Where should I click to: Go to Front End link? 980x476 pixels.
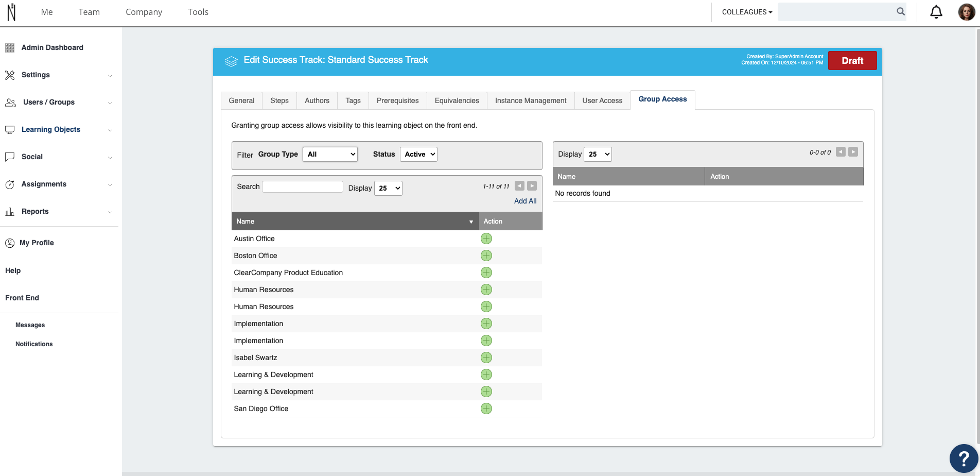click(x=22, y=298)
